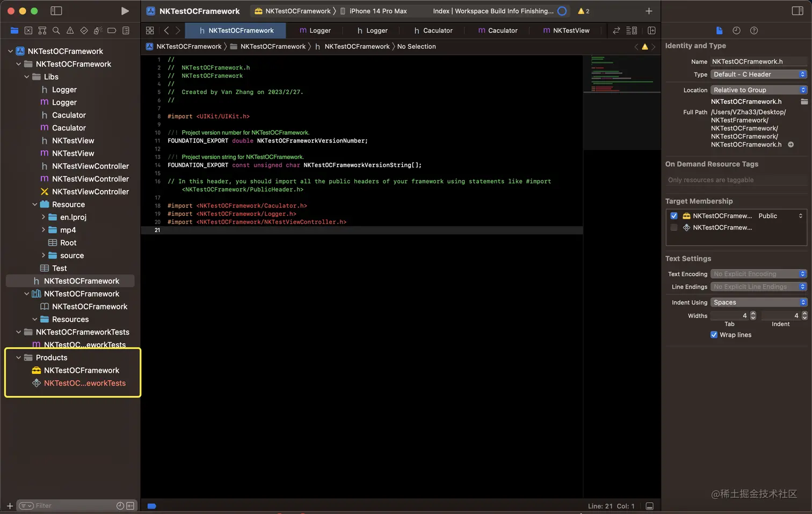Image resolution: width=812 pixels, height=514 pixels.
Task: Open the Symbol navigator
Action: click(x=42, y=31)
